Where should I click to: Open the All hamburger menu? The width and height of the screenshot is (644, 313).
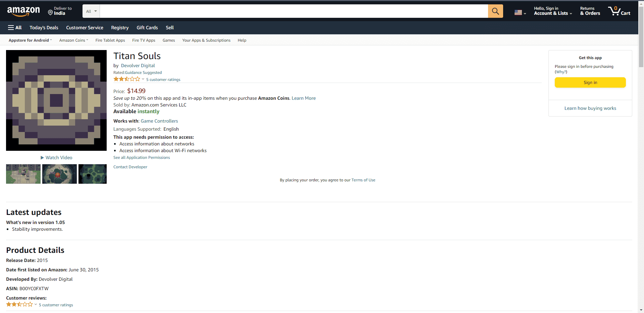[x=15, y=28]
